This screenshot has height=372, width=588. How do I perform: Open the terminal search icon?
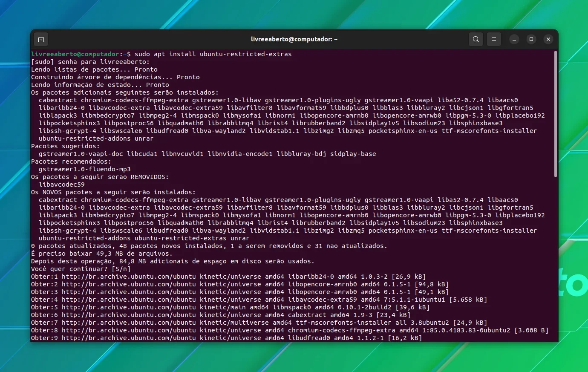476,39
